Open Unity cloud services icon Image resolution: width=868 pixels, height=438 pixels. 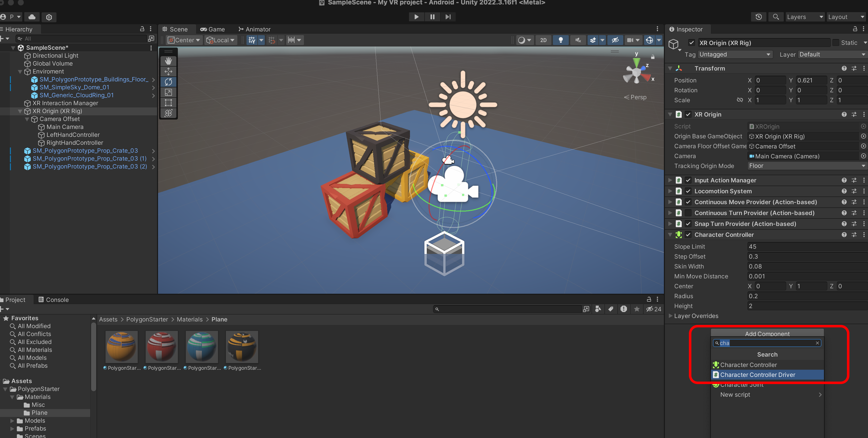pyautogui.click(x=32, y=17)
